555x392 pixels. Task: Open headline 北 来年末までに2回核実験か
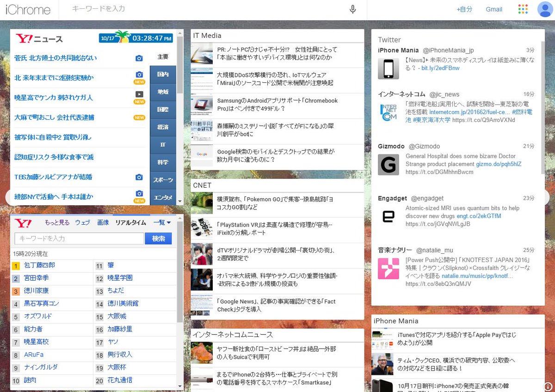coord(54,78)
